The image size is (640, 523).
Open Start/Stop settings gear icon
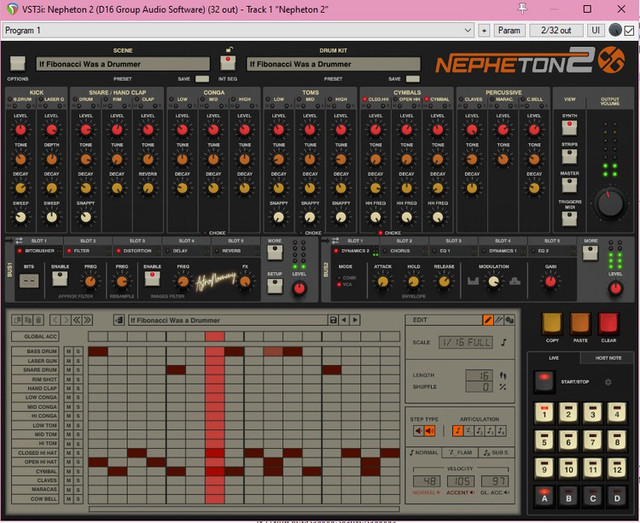[608, 382]
